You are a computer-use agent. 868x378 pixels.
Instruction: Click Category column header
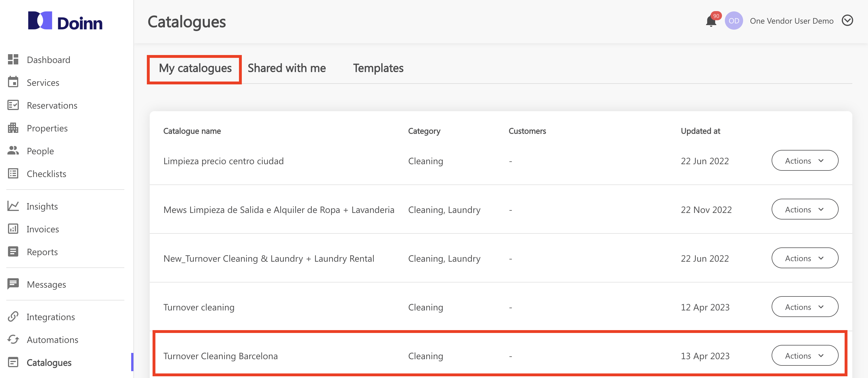tap(424, 131)
